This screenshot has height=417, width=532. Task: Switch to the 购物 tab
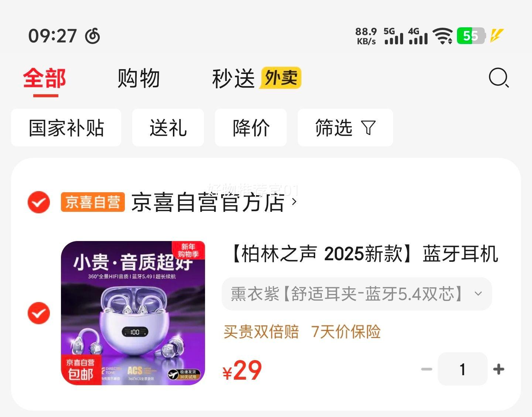139,78
